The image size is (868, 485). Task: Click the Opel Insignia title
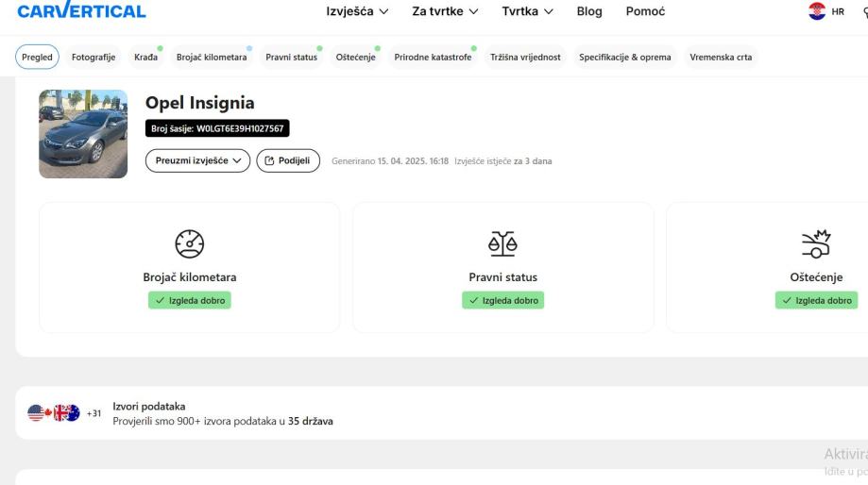click(x=200, y=103)
